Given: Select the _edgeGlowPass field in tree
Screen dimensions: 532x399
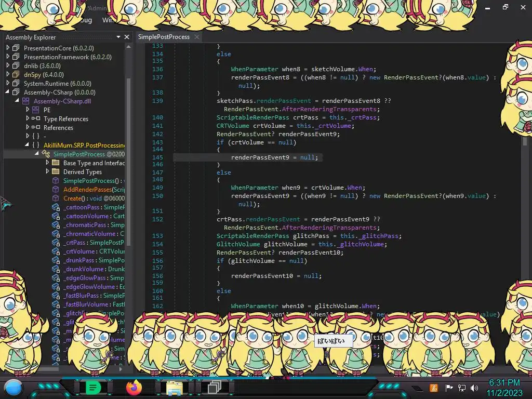Looking at the screenshot, I should (x=94, y=277).
